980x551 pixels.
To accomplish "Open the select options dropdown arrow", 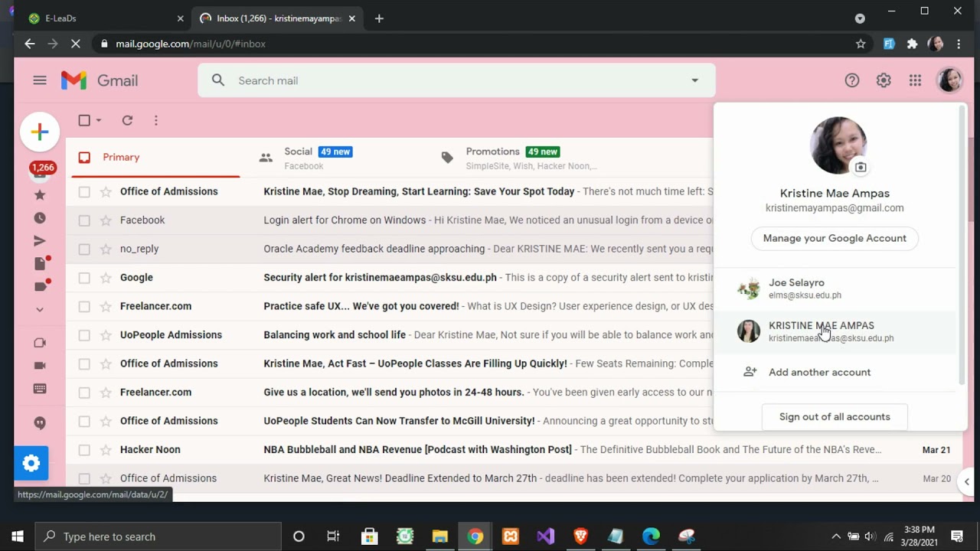I will pyautogui.click(x=99, y=120).
